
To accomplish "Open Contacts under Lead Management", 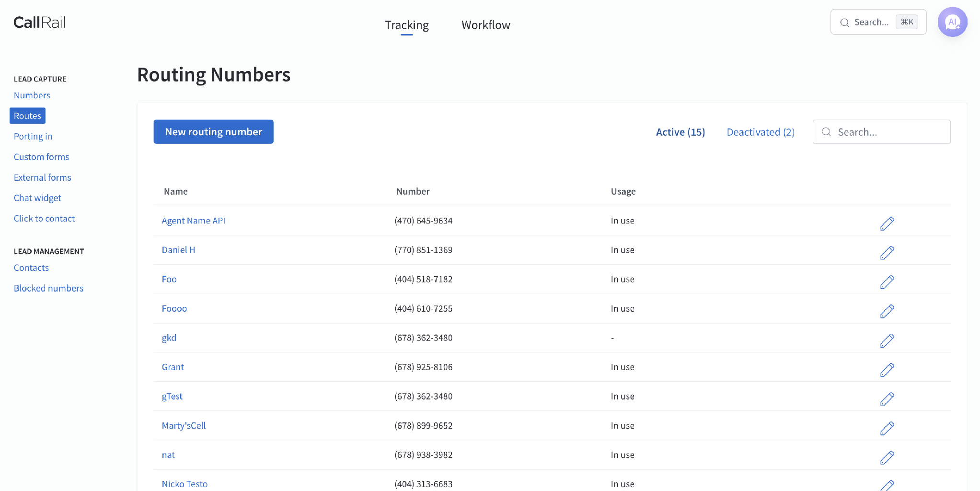I will click(31, 268).
